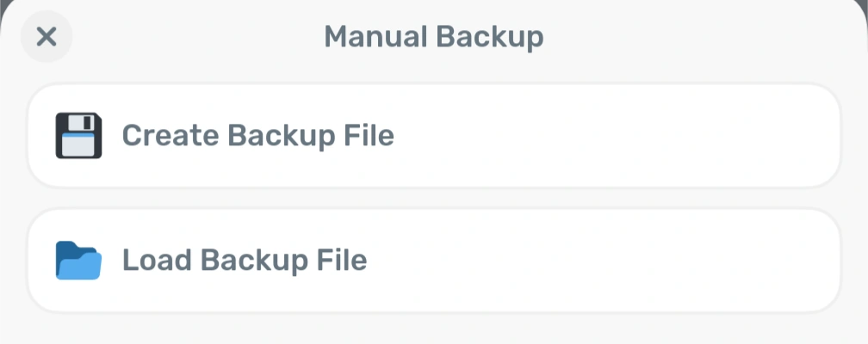Click the floppy disk save icon
Image resolution: width=868 pixels, height=344 pixels.
(x=78, y=136)
